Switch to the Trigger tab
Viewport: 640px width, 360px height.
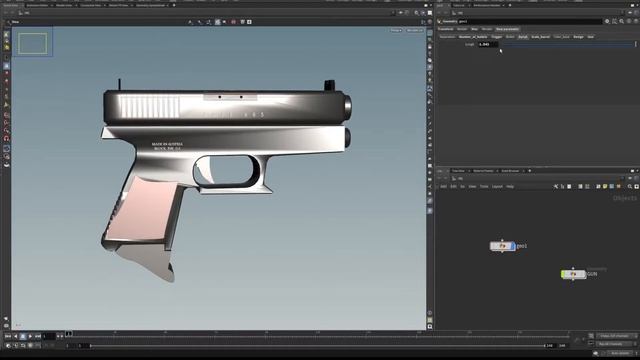(496, 37)
